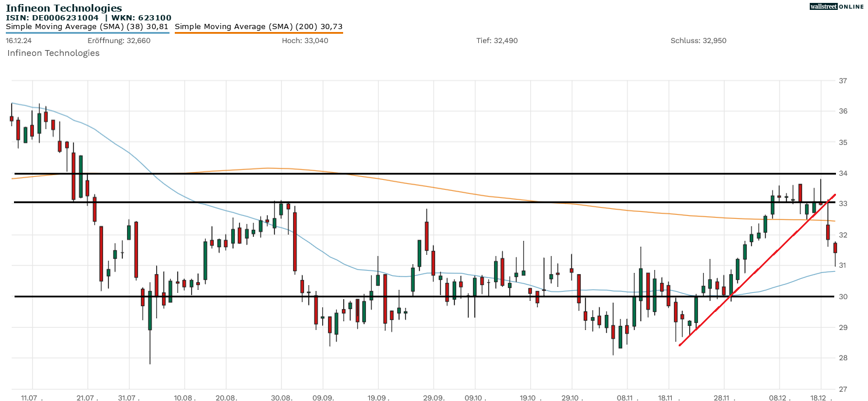The height and width of the screenshot is (401, 868).
Task: Click the last red candlestick on the right
Action: tap(835, 248)
